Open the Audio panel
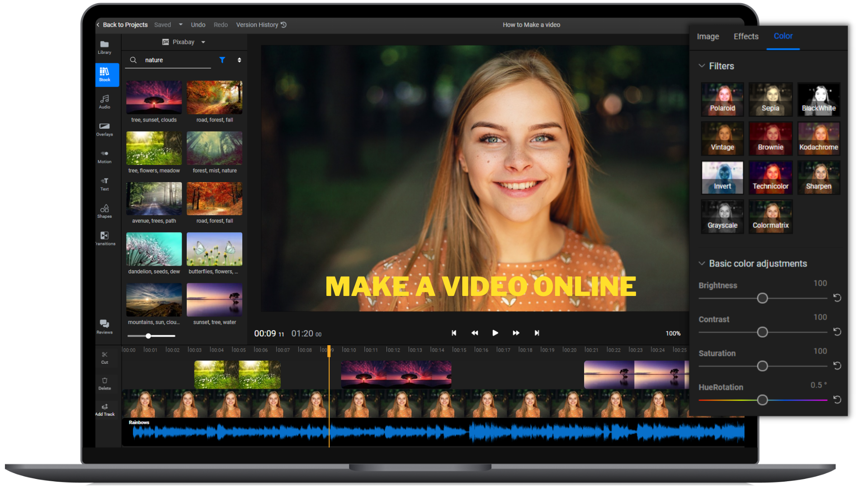This screenshot has height=488, width=868. tap(104, 102)
